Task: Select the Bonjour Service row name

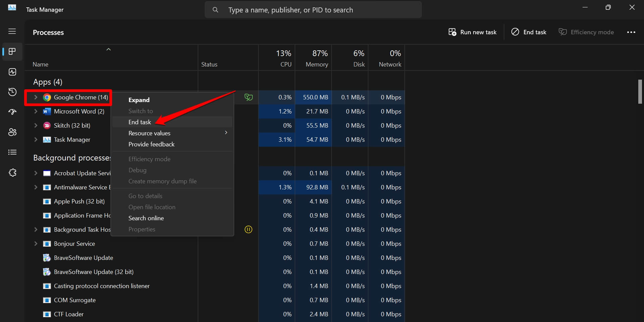Action: click(75, 244)
